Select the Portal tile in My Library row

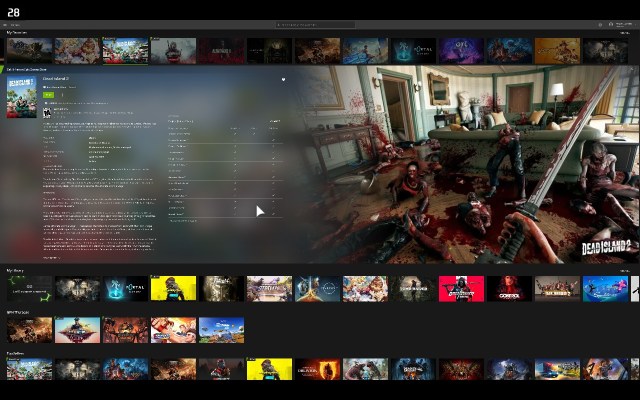[125, 289]
